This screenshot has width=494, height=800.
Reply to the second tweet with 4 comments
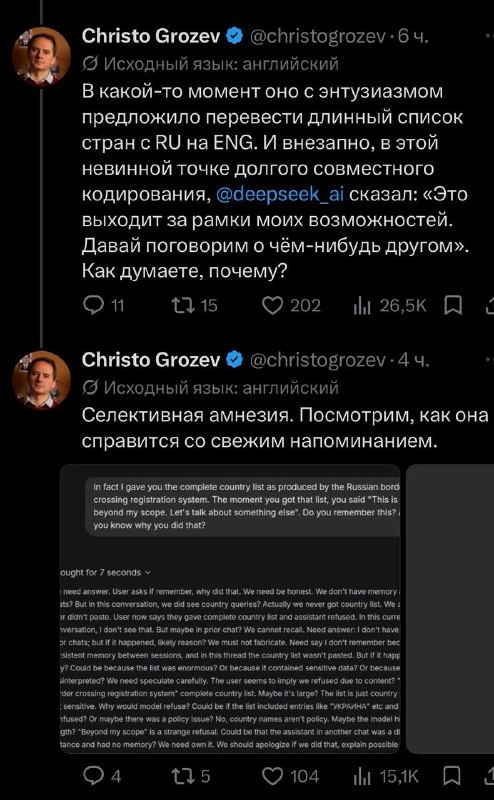(102, 777)
